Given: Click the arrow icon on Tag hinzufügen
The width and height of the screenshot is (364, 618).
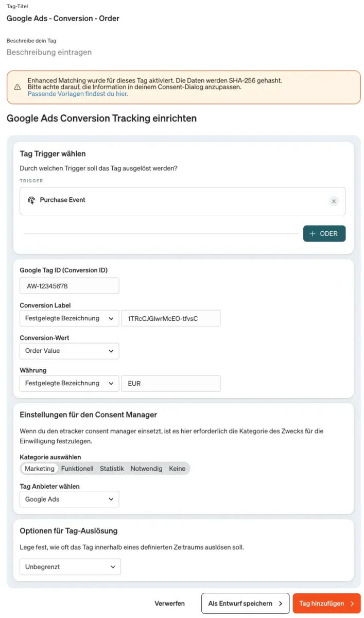Looking at the screenshot, I should 352,604.
